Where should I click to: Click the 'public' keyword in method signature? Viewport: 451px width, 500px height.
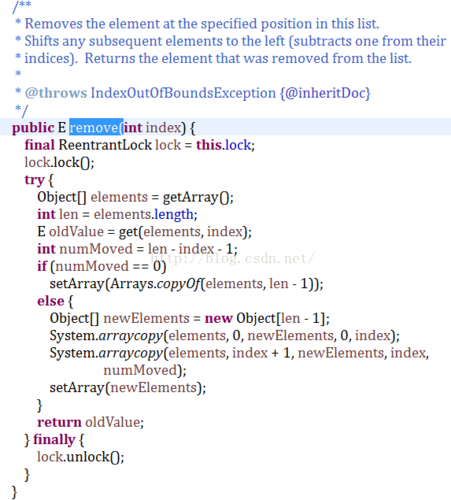(x=33, y=128)
